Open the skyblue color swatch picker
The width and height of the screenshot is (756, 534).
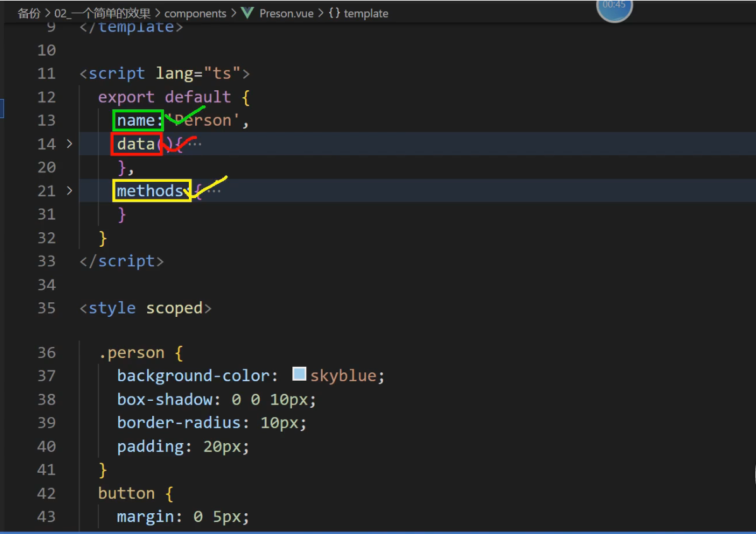tap(299, 374)
